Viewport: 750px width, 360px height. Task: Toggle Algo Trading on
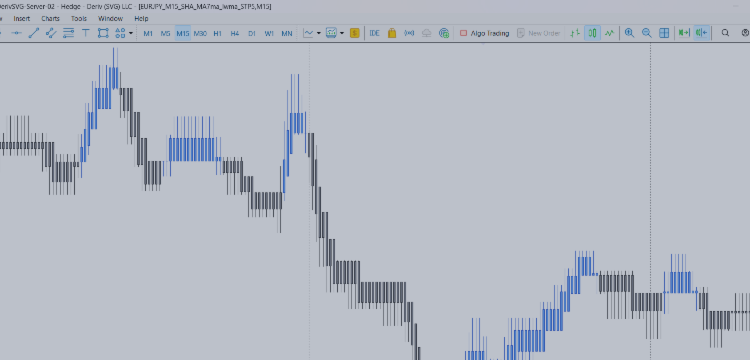tap(484, 33)
